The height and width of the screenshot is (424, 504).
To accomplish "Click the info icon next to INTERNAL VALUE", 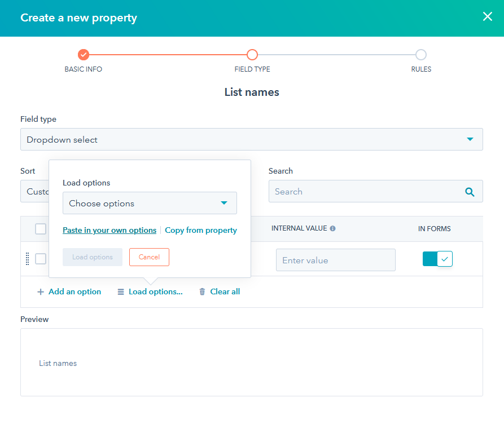I will coord(332,228).
